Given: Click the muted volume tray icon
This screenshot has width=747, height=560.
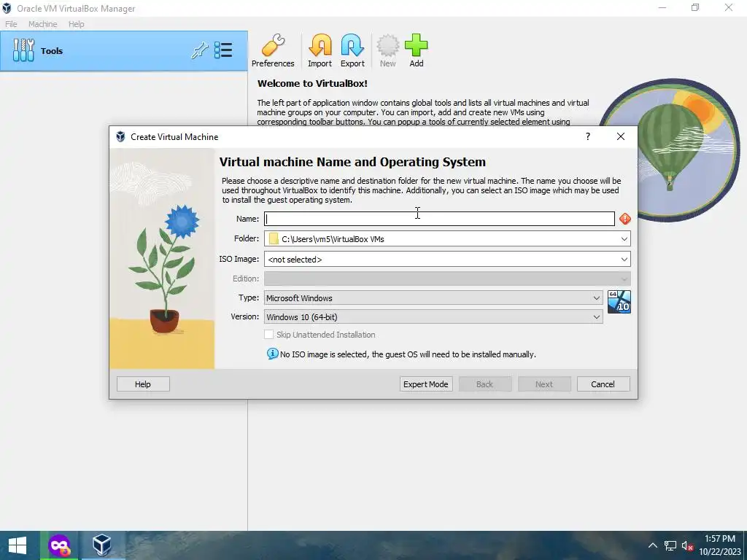Looking at the screenshot, I should point(687,545).
